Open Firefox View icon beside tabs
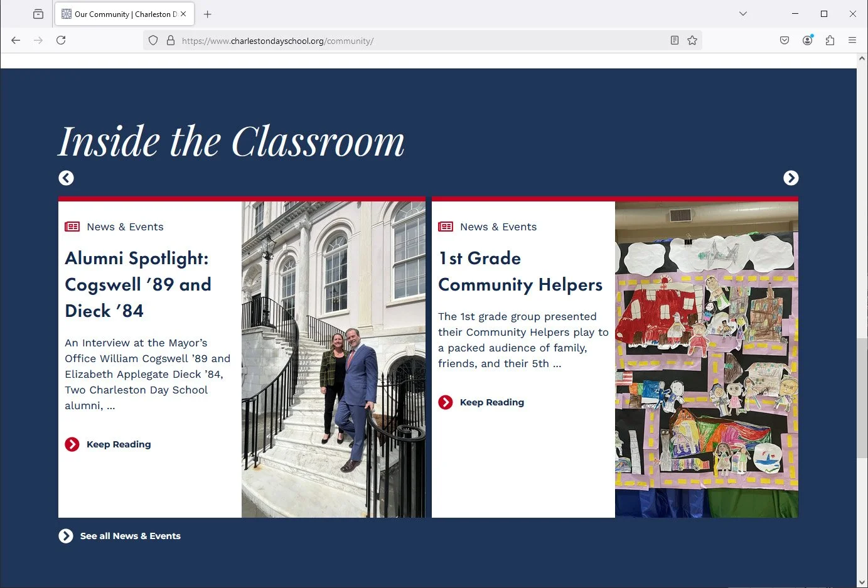 pyautogui.click(x=38, y=14)
